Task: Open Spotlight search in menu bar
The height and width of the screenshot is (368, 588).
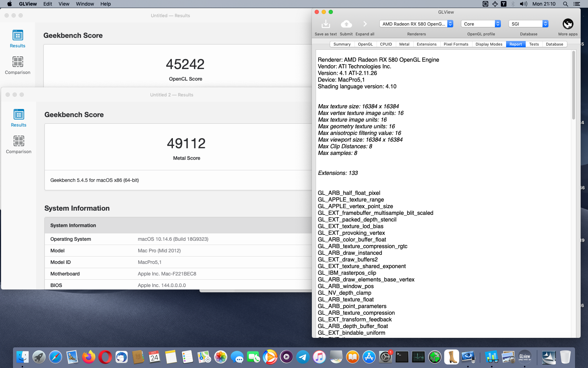Action: tap(565, 4)
